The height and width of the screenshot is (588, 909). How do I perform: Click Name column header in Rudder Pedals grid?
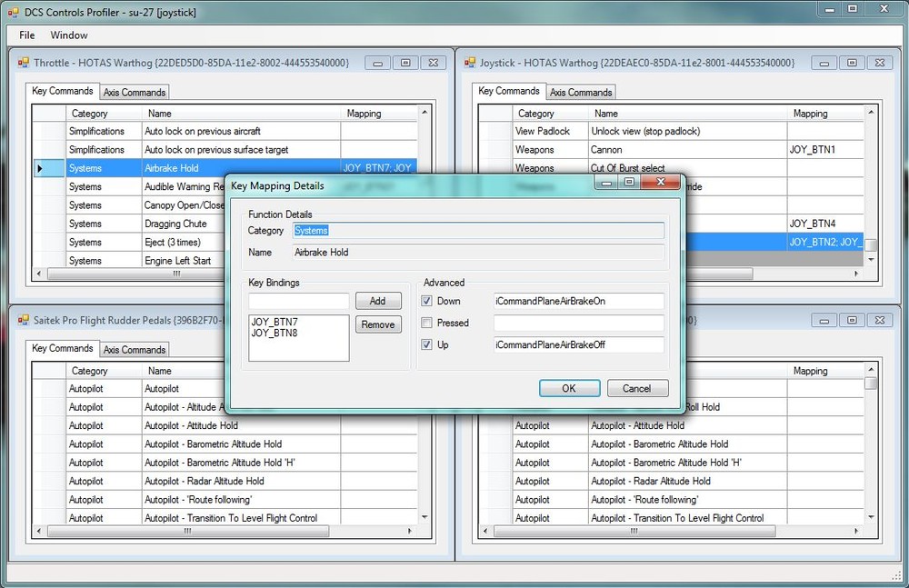click(241, 371)
